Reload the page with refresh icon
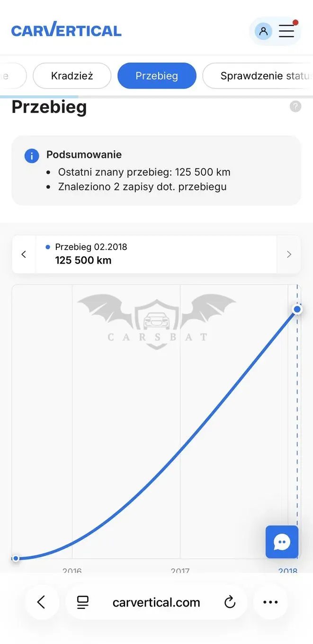 point(230,602)
